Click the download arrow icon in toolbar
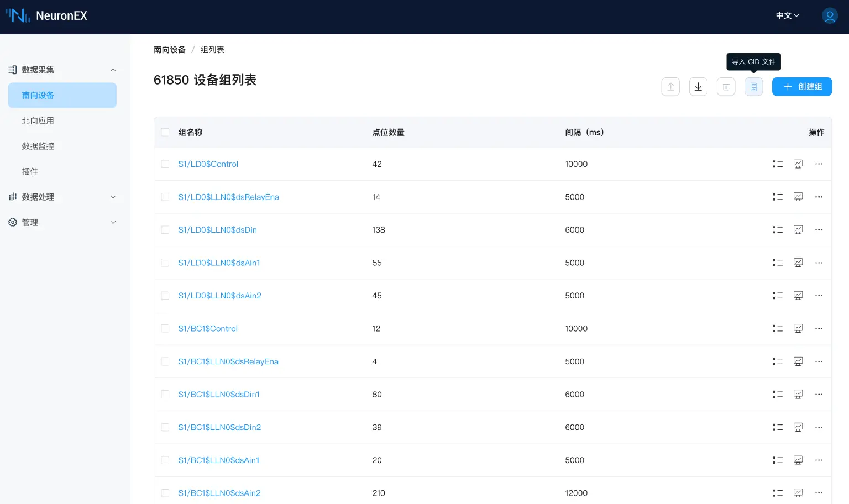Image resolution: width=849 pixels, height=504 pixels. (698, 87)
